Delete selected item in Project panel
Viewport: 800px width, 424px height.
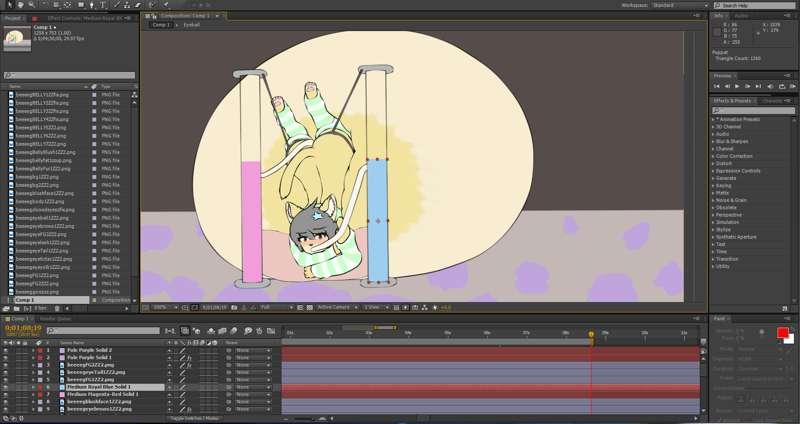[x=57, y=309]
